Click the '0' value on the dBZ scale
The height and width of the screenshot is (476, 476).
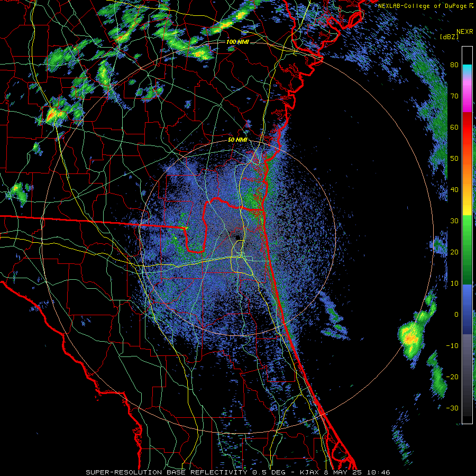456,315
